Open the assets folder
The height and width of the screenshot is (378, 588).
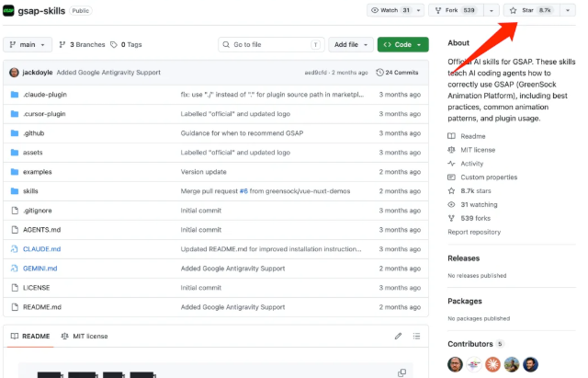click(33, 153)
